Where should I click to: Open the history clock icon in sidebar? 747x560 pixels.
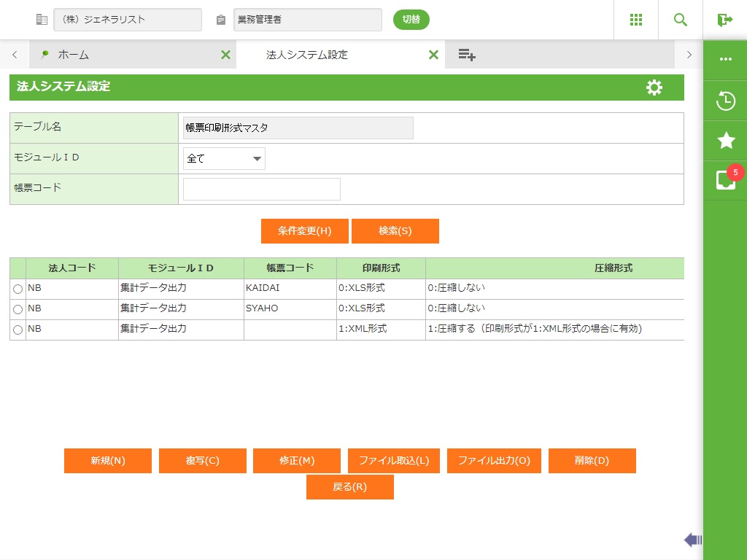click(725, 101)
